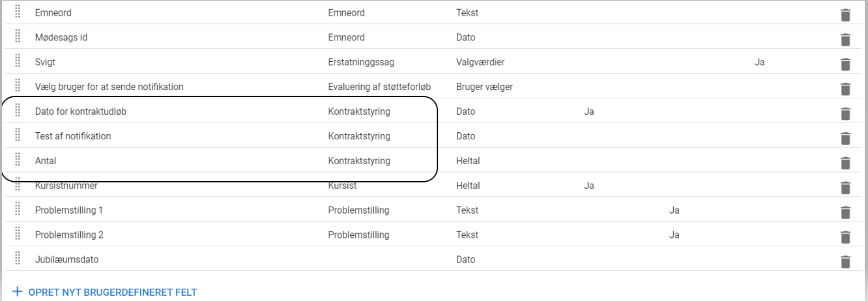
Task: Click drag handle for Problemstilling 1
Action: coord(18,209)
